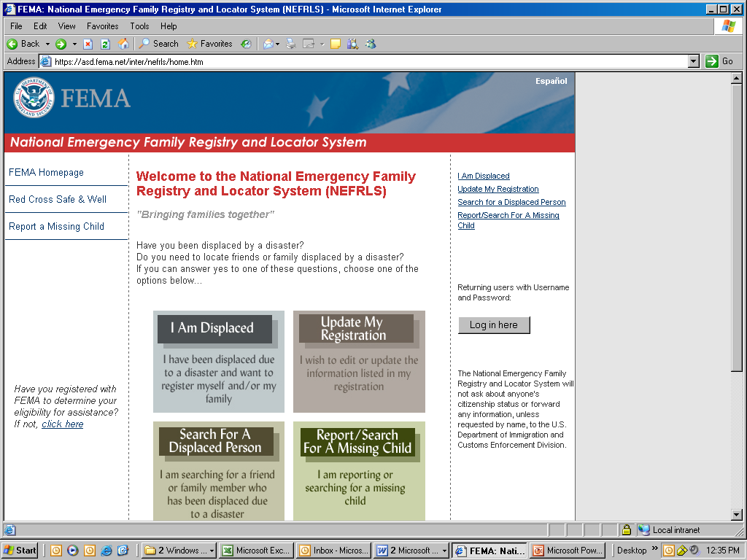The image size is (747, 560).
Task: Open the Favorites pane star button
Action: 209,44
